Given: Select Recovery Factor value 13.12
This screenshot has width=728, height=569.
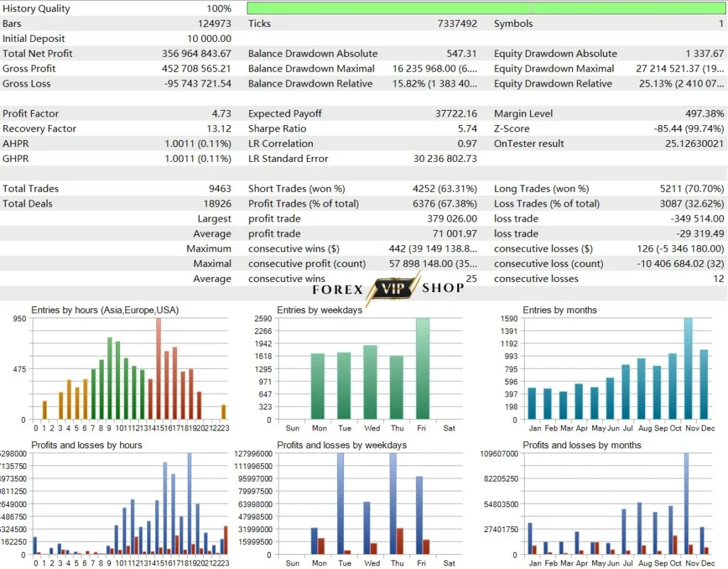Looking at the screenshot, I should click(219, 129).
